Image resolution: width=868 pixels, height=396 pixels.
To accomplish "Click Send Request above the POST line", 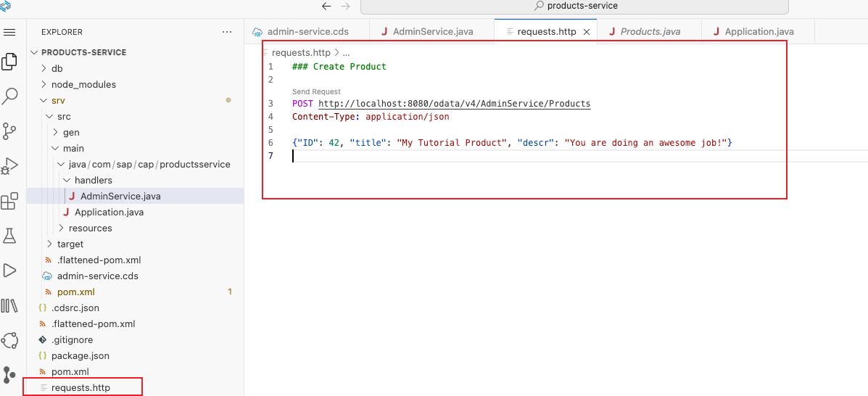I will [316, 92].
